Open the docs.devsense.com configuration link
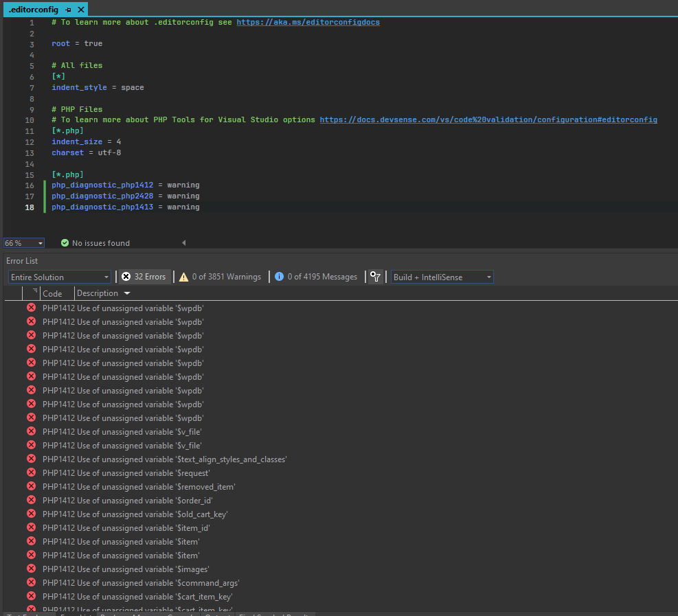The width and height of the screenshot is (678, 616). tap(488, 119)
